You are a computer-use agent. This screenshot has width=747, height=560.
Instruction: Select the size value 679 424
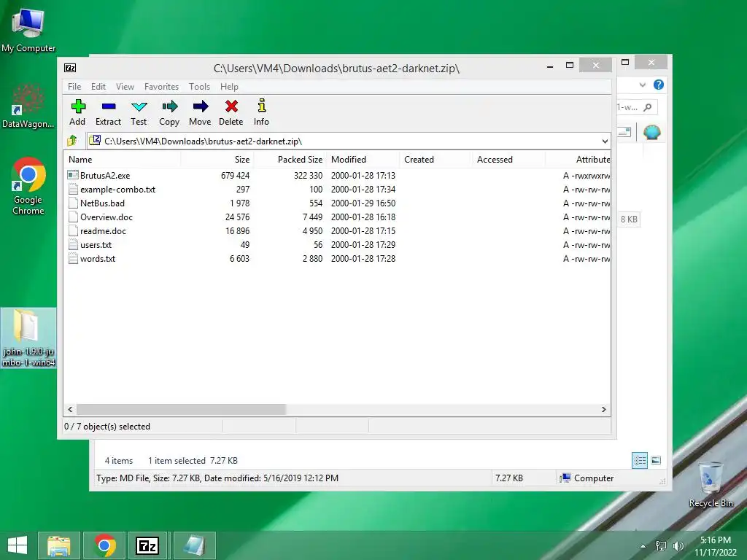(236, 175)
